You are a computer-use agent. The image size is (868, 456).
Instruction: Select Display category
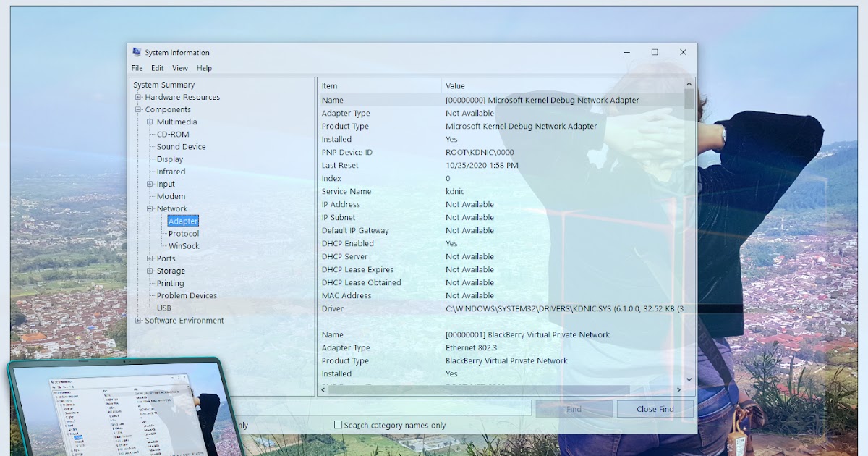[x=170, y=159]
